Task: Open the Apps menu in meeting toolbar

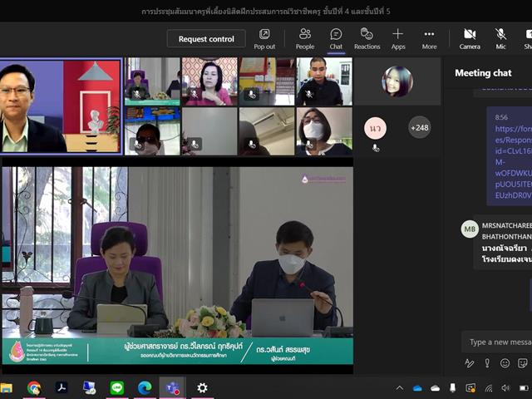Action: (x=398, y=39)
